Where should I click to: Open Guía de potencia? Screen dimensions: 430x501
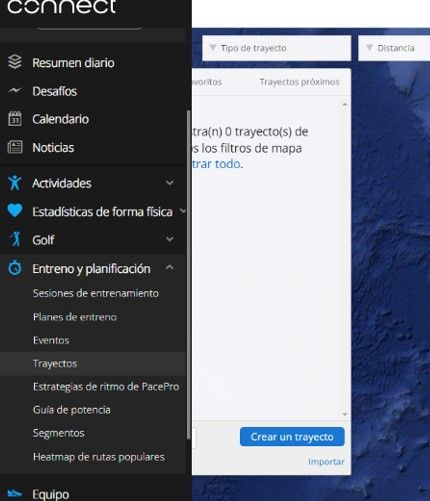[x=72, y=410]
